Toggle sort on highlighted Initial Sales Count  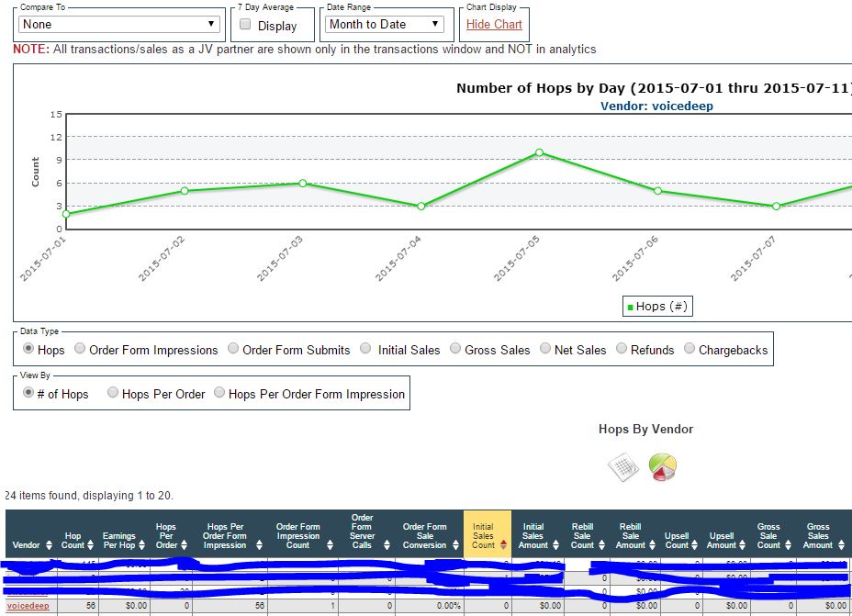pos(503,544)
